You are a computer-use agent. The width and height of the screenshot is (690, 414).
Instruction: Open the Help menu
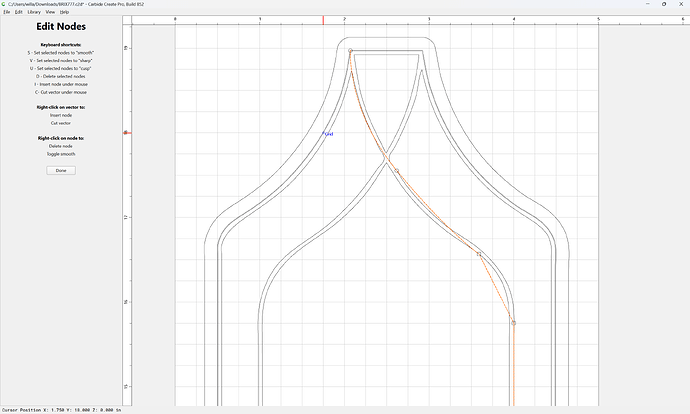64,12
